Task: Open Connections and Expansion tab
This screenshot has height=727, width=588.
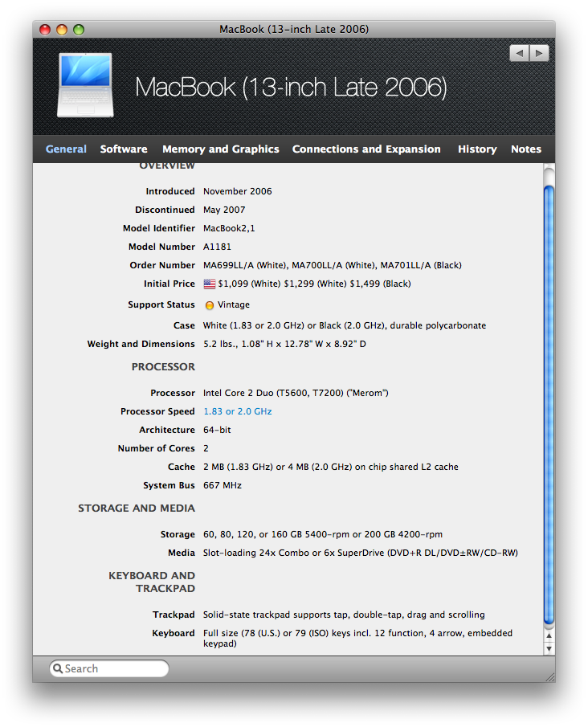Action: point(366,149)
